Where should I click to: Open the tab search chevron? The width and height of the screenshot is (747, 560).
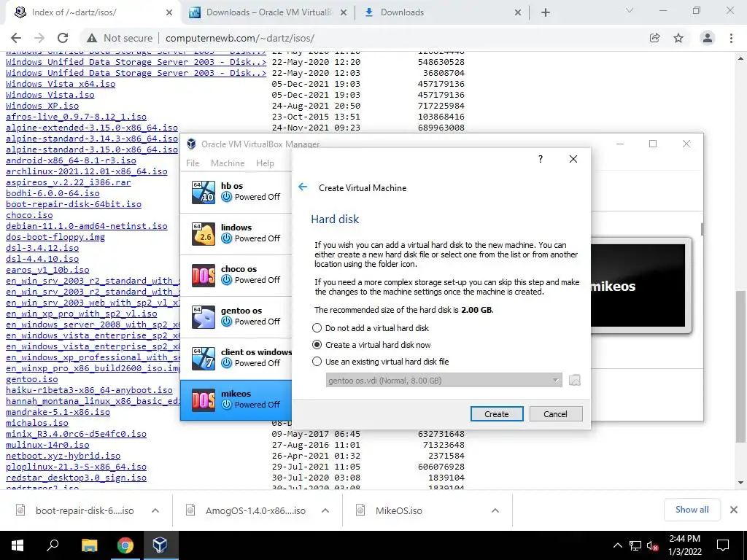(630, 10)
